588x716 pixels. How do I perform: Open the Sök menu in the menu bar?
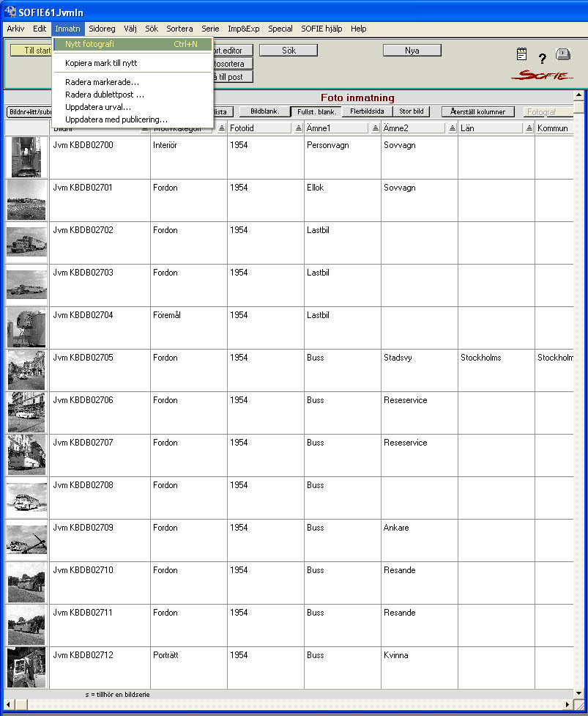152,29
